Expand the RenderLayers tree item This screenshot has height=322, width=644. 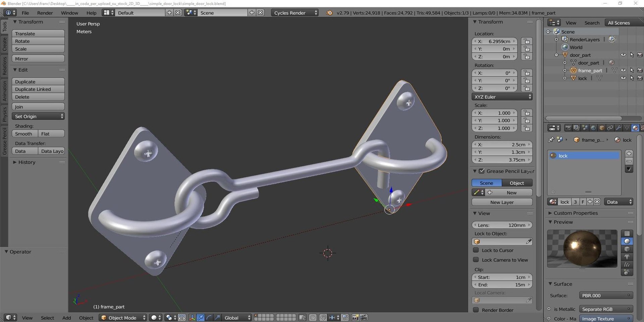(556, 40)
